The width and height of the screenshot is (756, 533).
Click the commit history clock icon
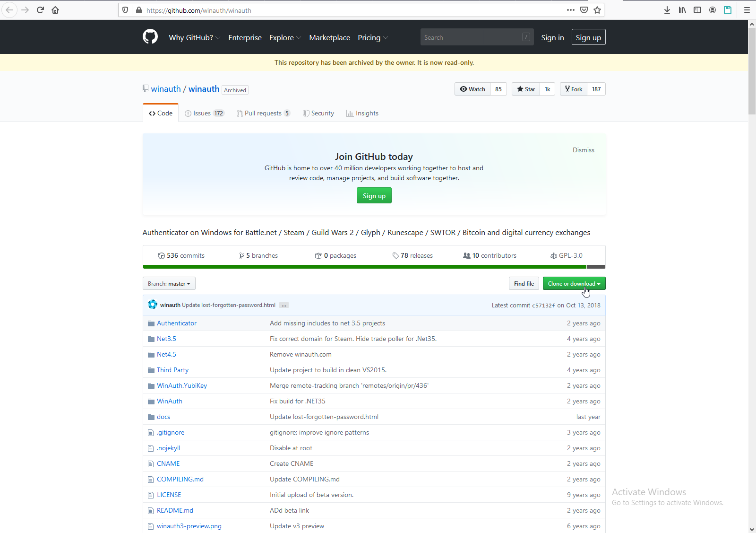[162, 256]
